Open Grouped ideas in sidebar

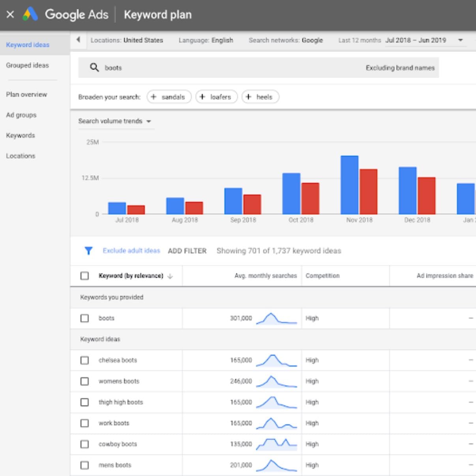pyautogui.click(x=28, y=65)
